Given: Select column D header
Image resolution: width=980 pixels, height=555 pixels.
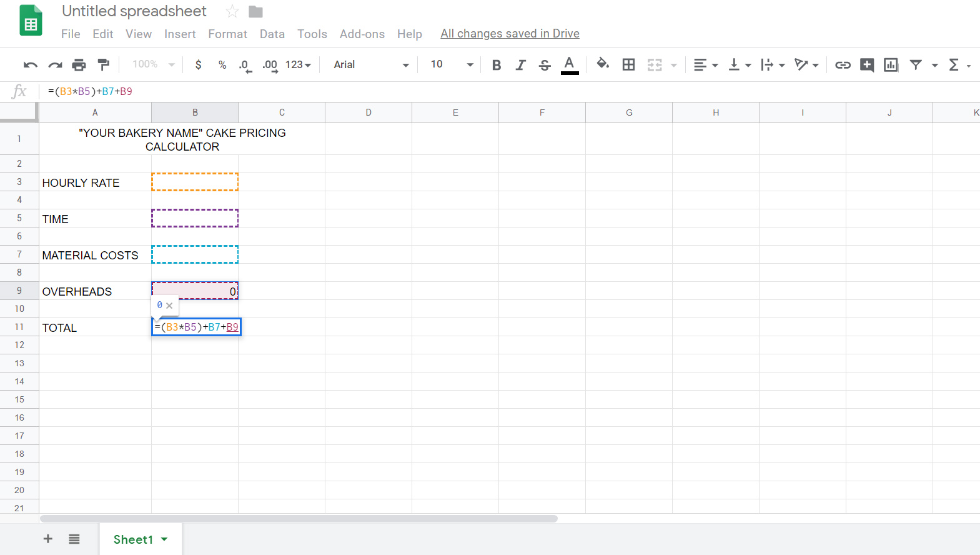Looking at the screenshot, I should [x=369, y=112].
